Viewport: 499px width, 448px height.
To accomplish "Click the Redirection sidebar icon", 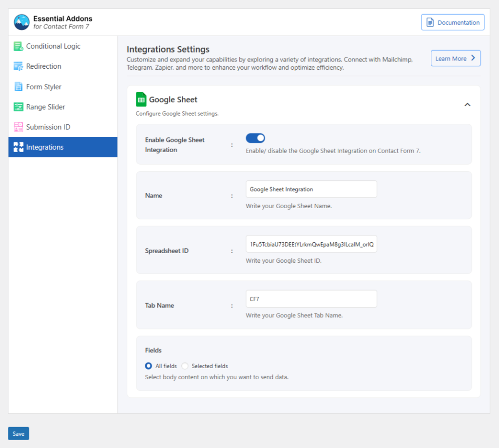I will tap(19, 66).
